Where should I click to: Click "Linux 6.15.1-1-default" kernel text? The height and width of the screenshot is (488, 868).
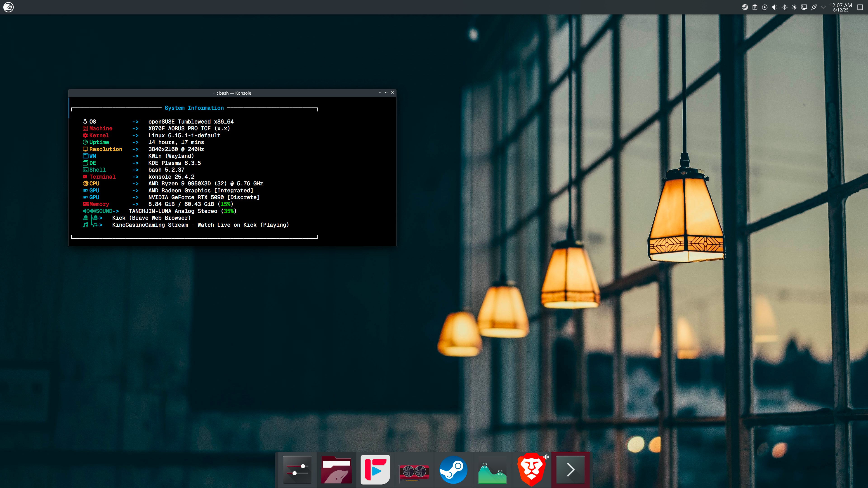click(184, 135)
